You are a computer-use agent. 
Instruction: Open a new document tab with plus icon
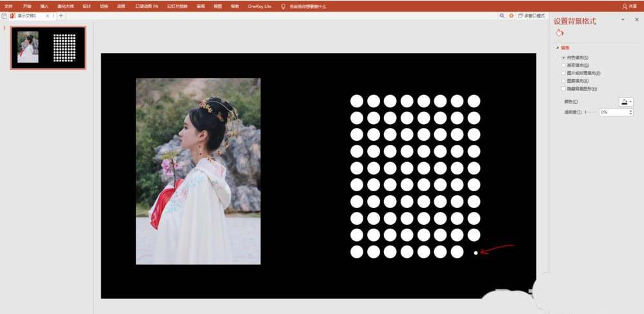tap(61, 16)
